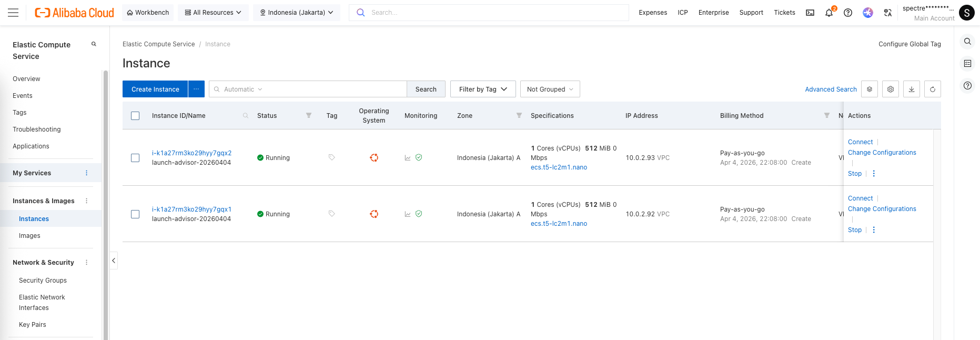
Task: Expand the Indonesia (Jakarta) region dropdown
Action: [297, 13]
